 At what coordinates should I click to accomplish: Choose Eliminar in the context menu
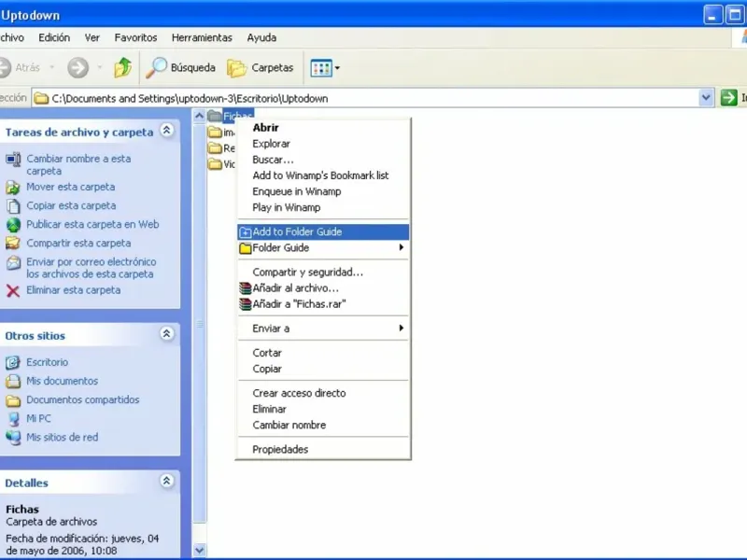(323, 409)
